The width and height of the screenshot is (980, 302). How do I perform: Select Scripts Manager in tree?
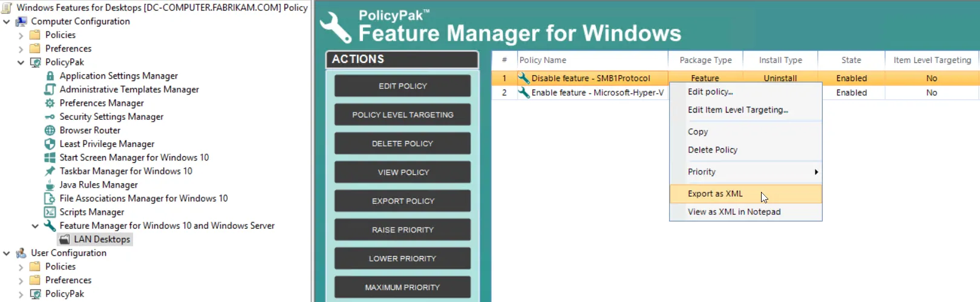[x=92, y=212]
